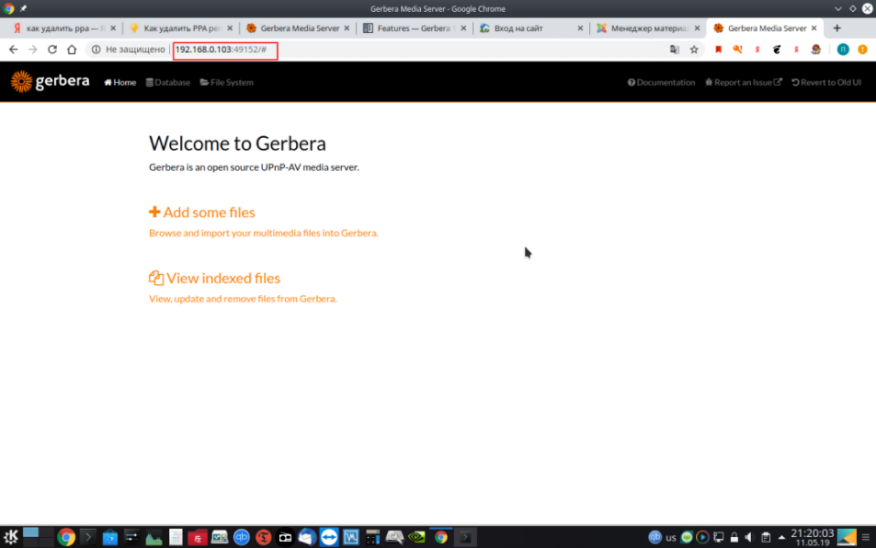Open the NVIDIA settings icon in the taskbar
The width and height of the screenshot is (876, 548).
point(417,537)
